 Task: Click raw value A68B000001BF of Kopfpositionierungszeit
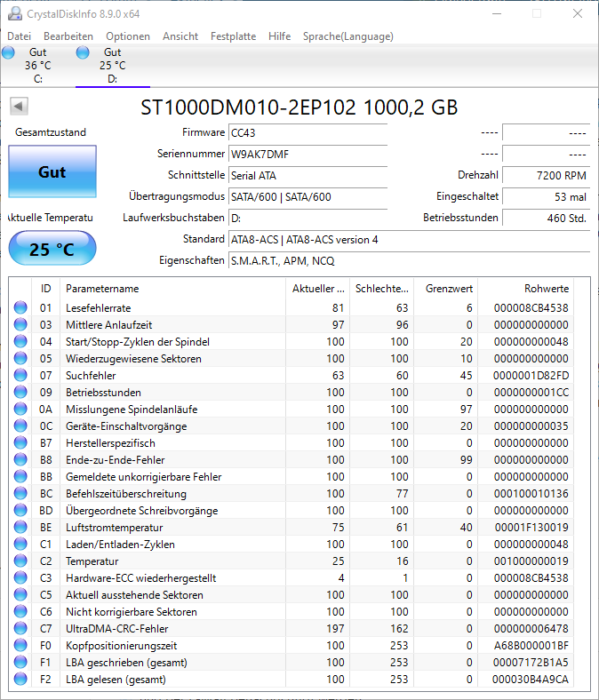[x=531, y=646]
